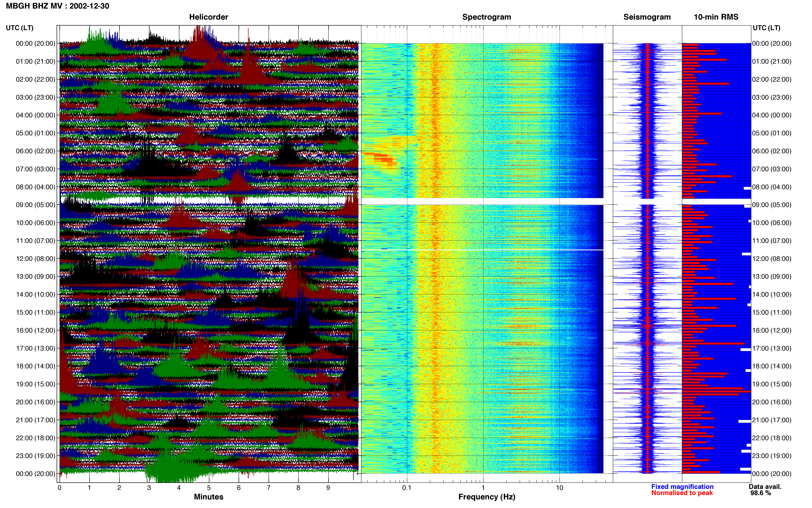This screenshot has width=812, height=508.
Task: Click the left '05:00 (01:00)' time label
Action: 36,133
